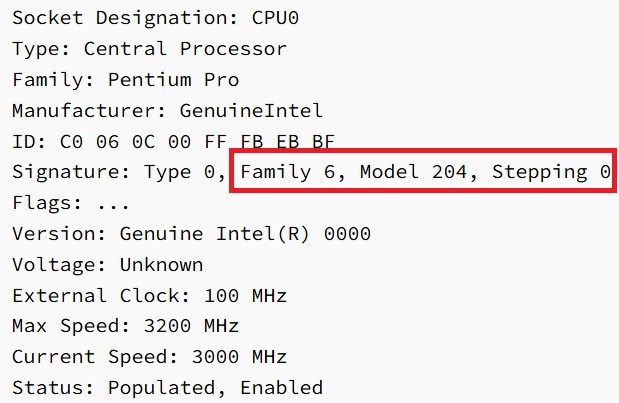
Task: Click 'Stepping 0' in the highlighted box
Action: click(x=552, y=172)
